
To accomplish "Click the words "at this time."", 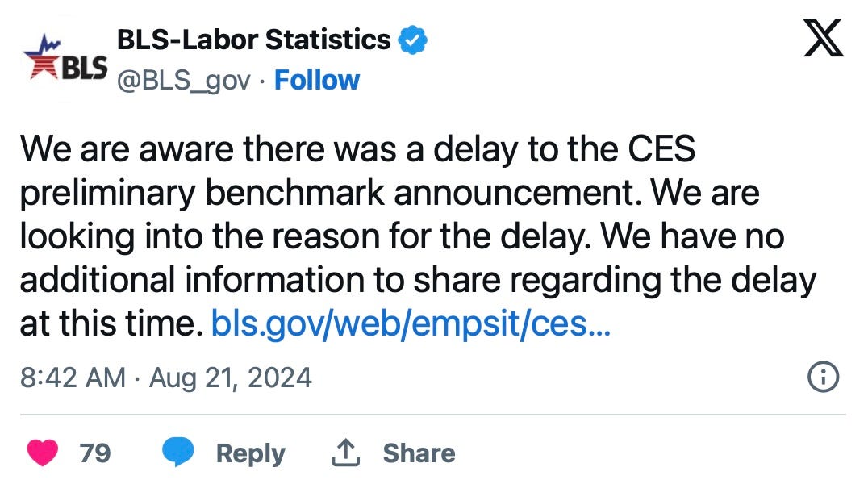I will click(109, 324).
